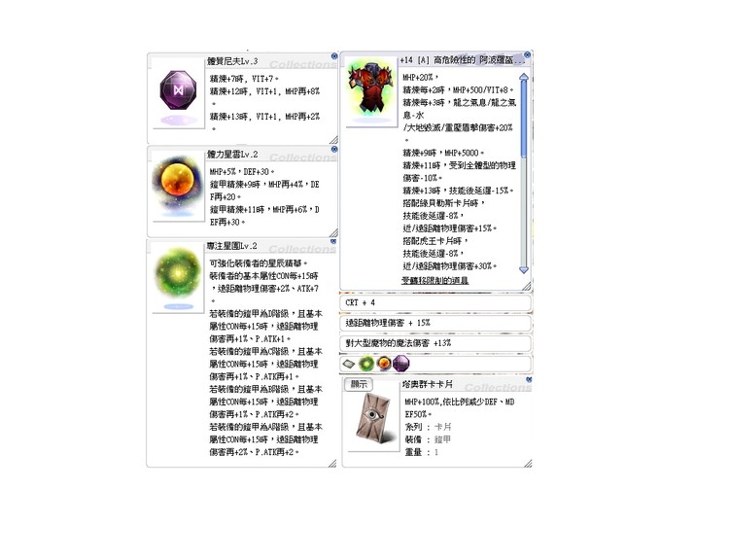Open the 受轉移限制的道具 underlined link

[434, 280]
